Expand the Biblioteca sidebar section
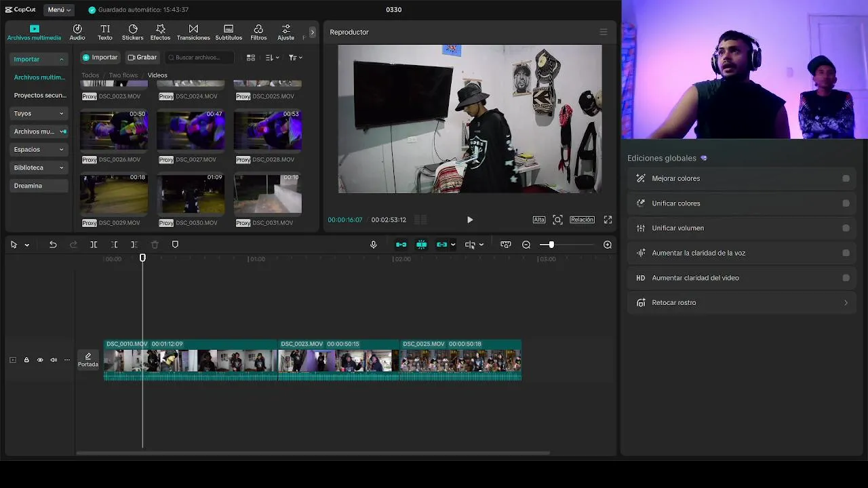The width and height of the screenshot is (868, 488). pos(39,167)
